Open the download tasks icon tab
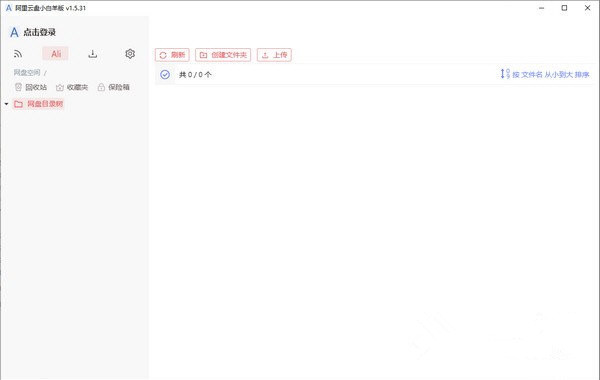This screenshot has height=380, width=600. 93,54
